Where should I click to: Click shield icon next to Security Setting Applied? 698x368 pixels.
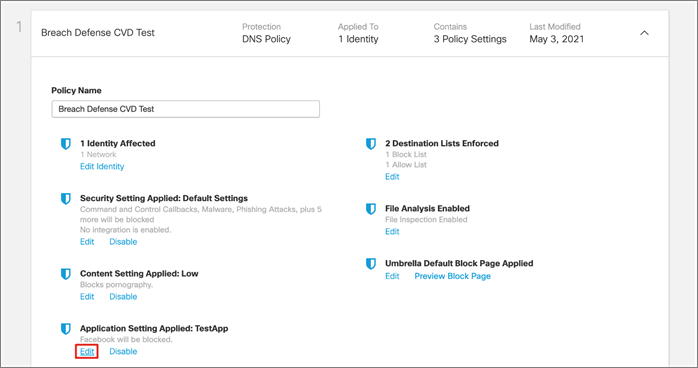point(65,198)
